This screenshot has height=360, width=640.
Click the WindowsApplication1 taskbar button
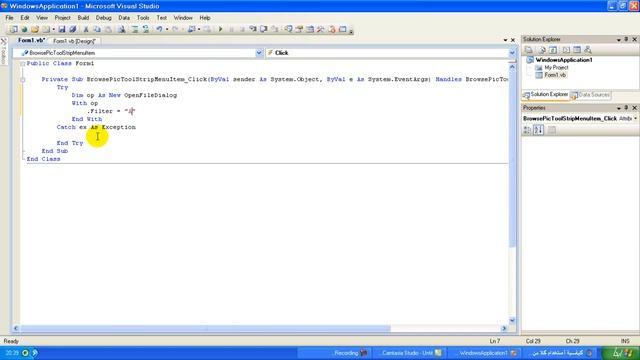tap(484, 353)
